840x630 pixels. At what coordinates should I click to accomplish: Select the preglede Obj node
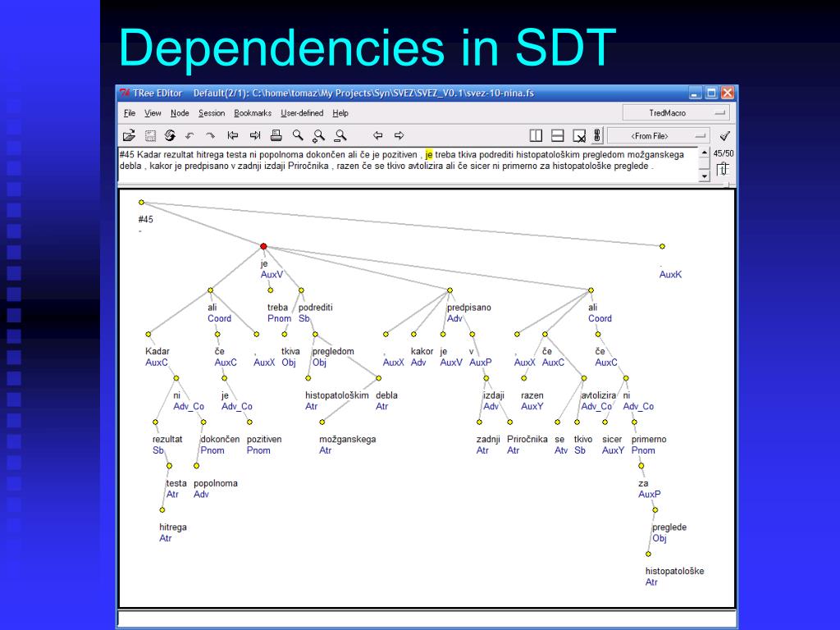click(x=655, y=510)
